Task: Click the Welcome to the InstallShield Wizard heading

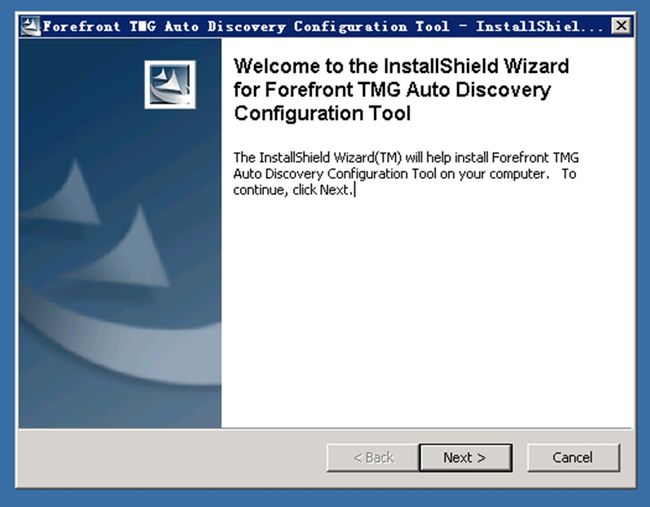Action: tap(401, 90)
